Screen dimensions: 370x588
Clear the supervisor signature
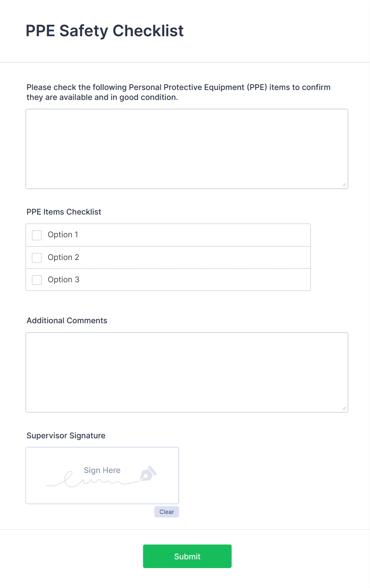pos(166,512)
